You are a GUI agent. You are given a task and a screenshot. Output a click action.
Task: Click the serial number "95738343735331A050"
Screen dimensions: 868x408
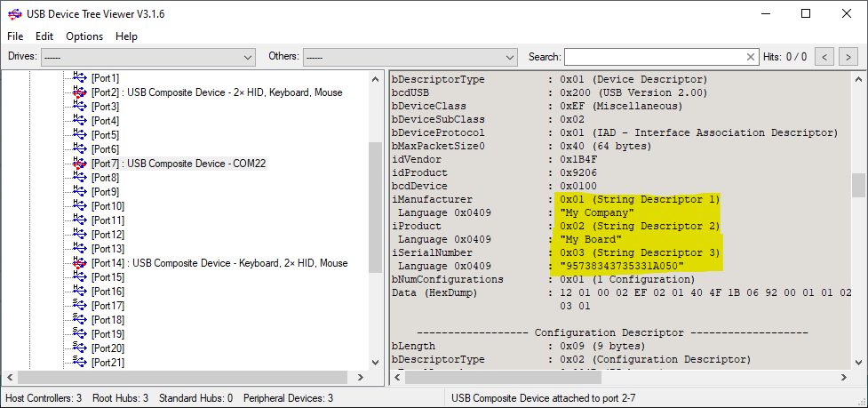coord(622,266)
